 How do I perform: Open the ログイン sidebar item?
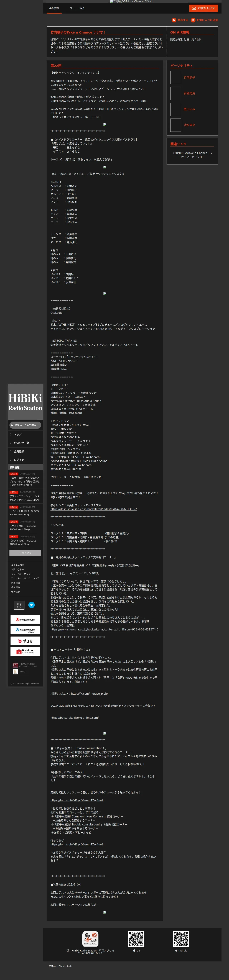tap(25, 460)
